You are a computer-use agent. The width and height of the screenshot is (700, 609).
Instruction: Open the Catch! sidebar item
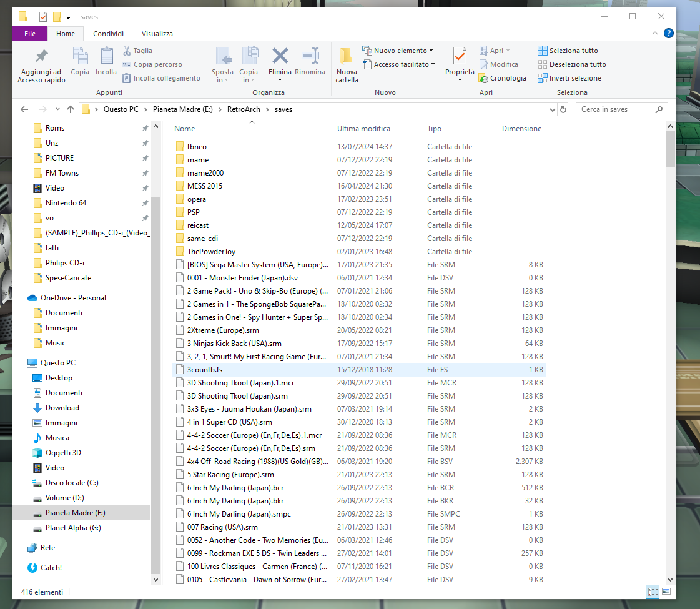pos(44,568)
